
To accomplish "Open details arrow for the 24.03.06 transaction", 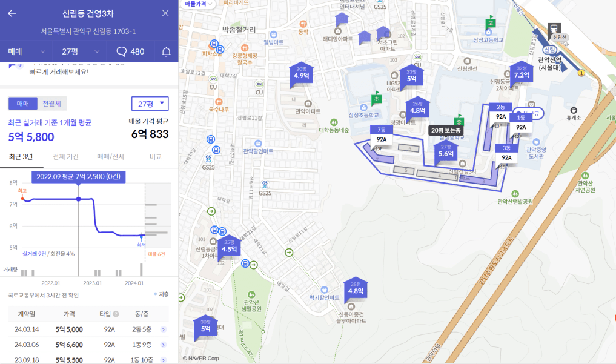I will 164,345.
